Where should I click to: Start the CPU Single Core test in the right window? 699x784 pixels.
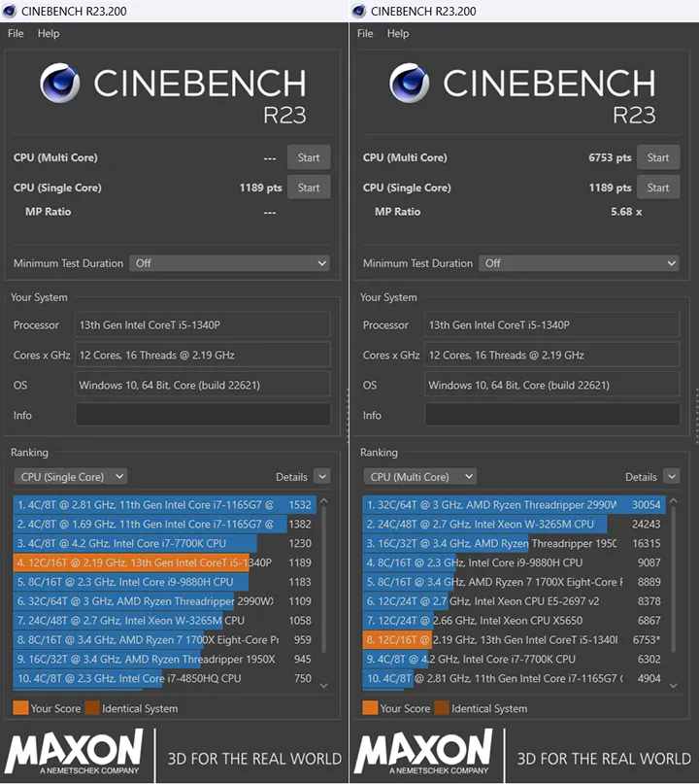[658, 187]
